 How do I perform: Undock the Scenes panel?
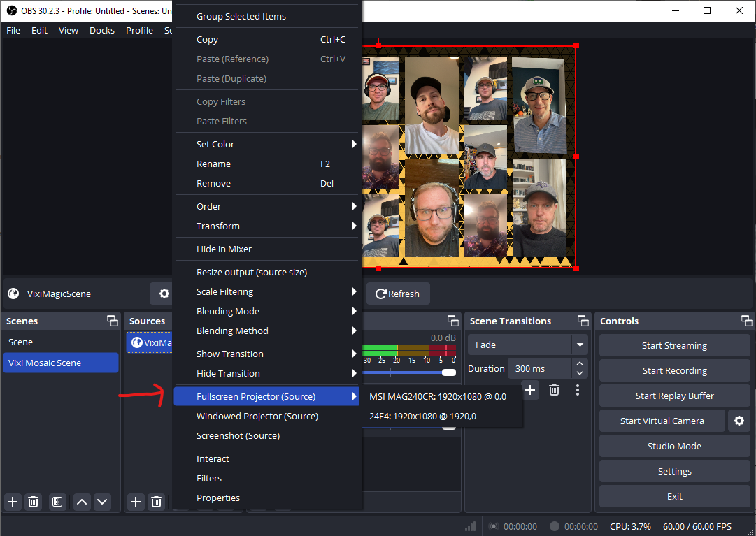point(113,321)
